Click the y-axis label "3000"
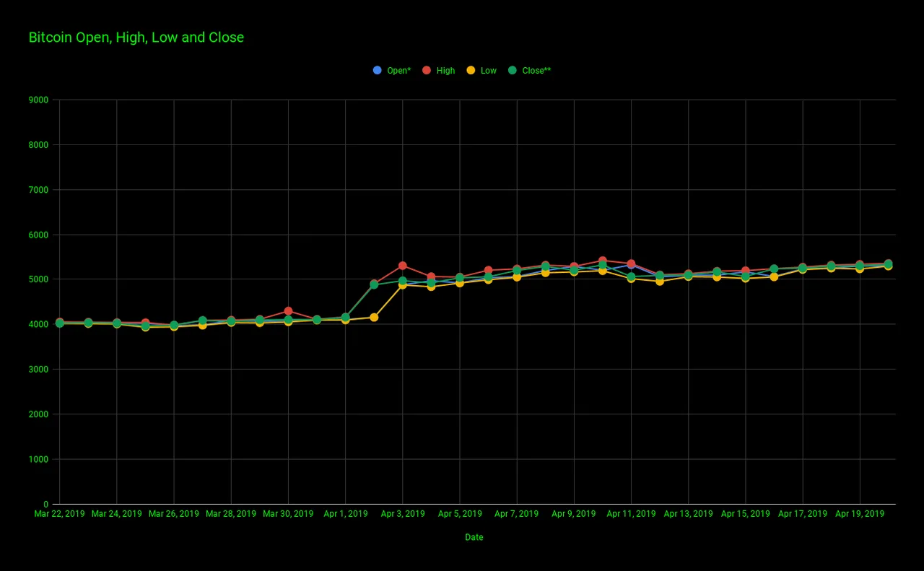This screenshot has height=571, width=924. coord(40,370)
